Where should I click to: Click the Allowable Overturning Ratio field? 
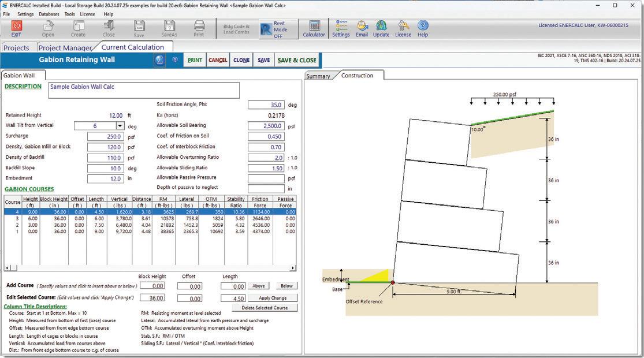(x=266, y=158)
